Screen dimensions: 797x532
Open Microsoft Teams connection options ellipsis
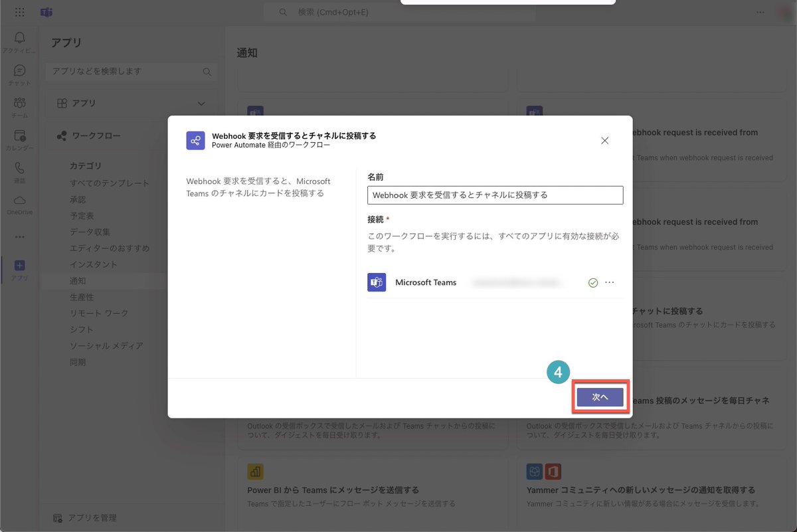[x=610, y=282]
